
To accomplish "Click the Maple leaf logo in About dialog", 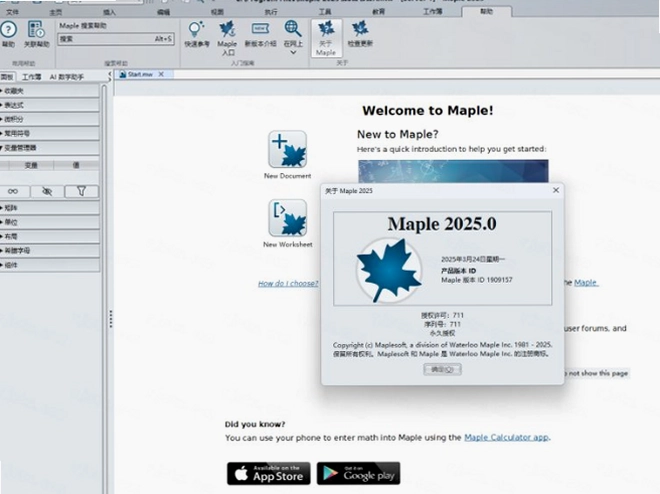I will (x=389, y=270).
